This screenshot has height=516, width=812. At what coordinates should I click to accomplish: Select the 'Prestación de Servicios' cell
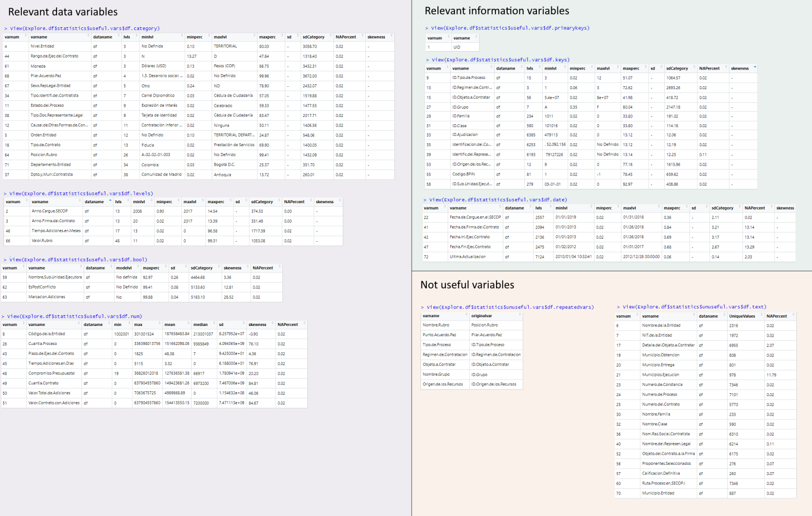234,145
